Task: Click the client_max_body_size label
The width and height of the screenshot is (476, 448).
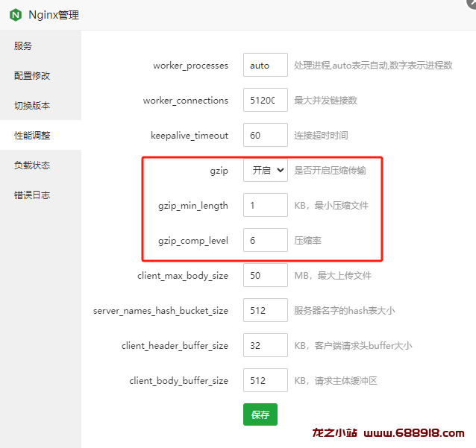Action: coord(183,276)
